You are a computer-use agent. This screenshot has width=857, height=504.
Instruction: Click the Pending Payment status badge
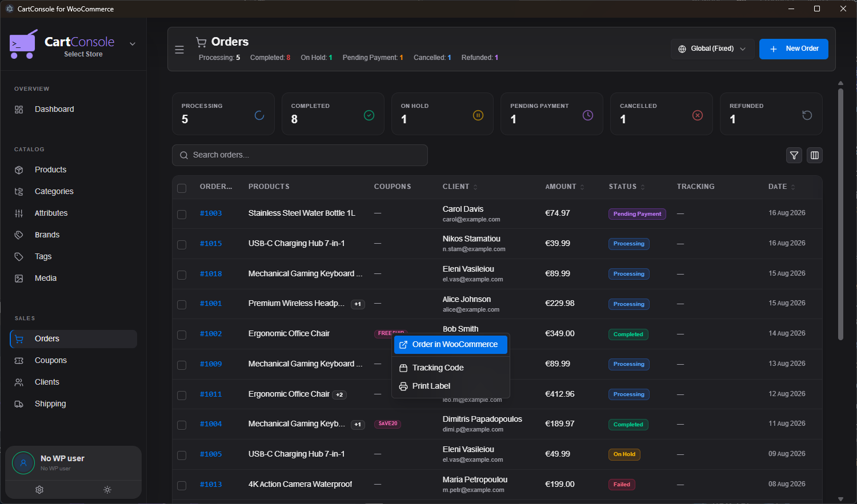coord(637,214)
